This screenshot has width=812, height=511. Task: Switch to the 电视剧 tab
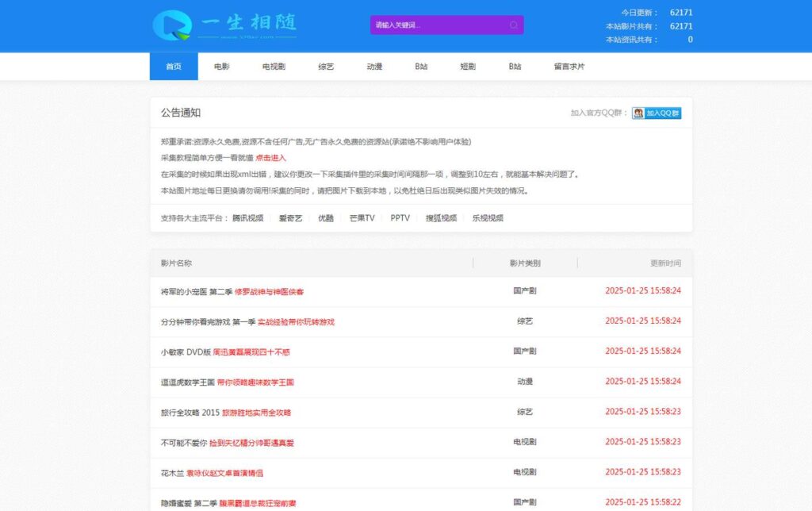click(272, 67)
